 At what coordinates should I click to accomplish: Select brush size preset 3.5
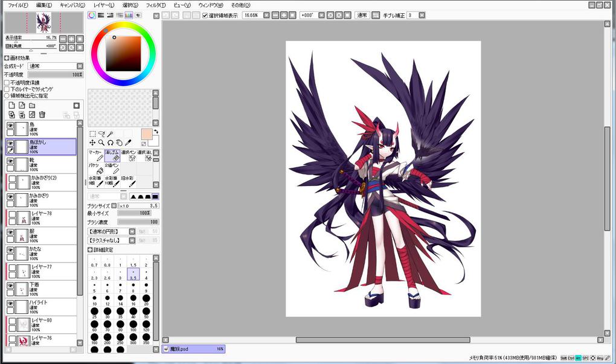click(133, 274)
